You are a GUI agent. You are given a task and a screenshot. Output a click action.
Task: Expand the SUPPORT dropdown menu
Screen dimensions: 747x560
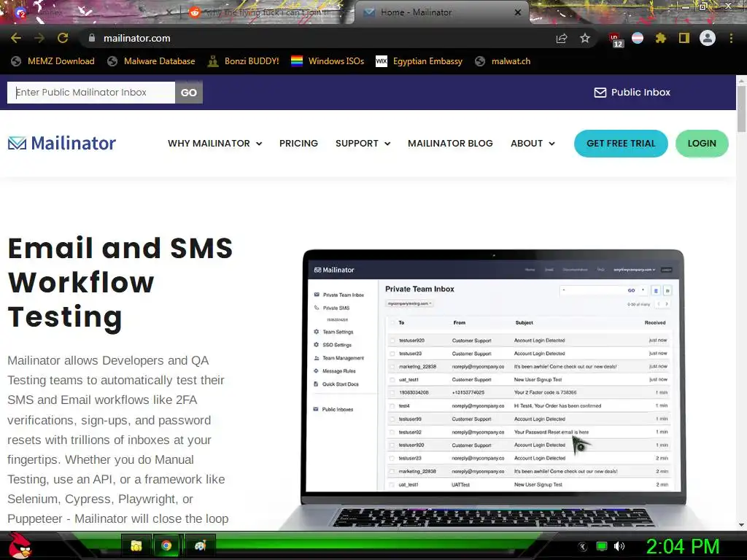click(363, 144)
